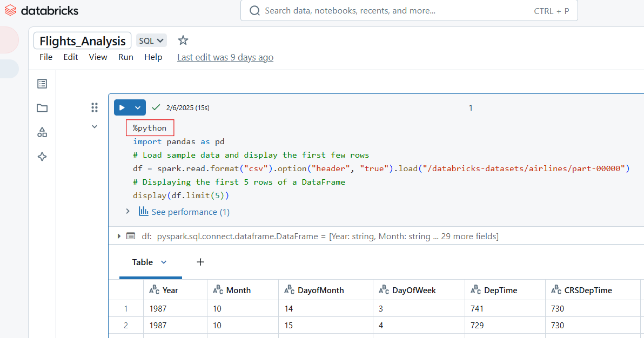This screenshot has height=338, width=644.
Task: Add a visualization with the plus icon
Action: [x=200, y=262]
